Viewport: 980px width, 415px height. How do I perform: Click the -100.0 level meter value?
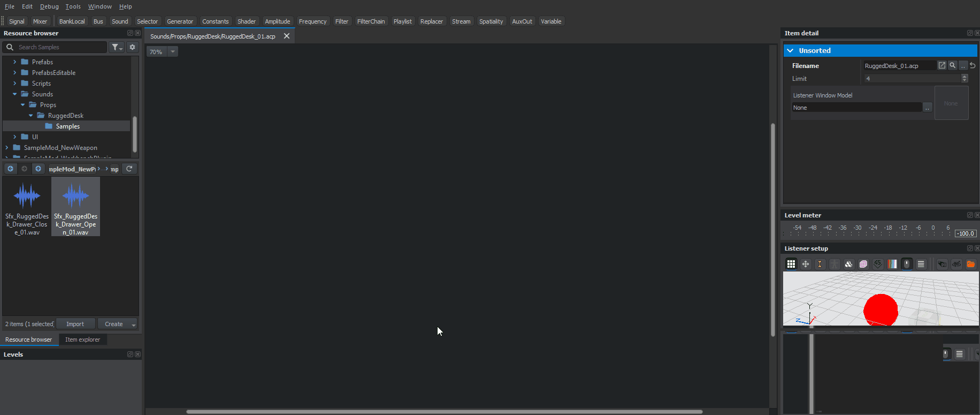pyautogui.click(x=966, y=233)
